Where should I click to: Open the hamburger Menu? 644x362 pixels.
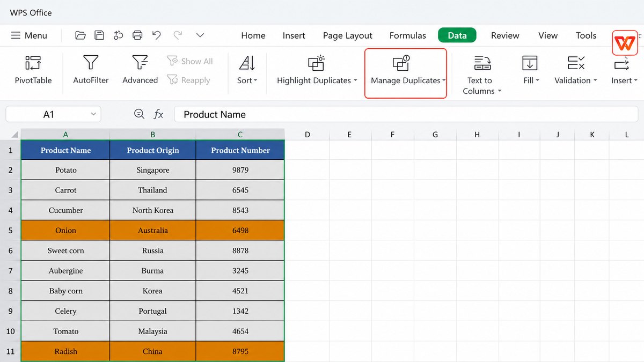click(29, 35)
